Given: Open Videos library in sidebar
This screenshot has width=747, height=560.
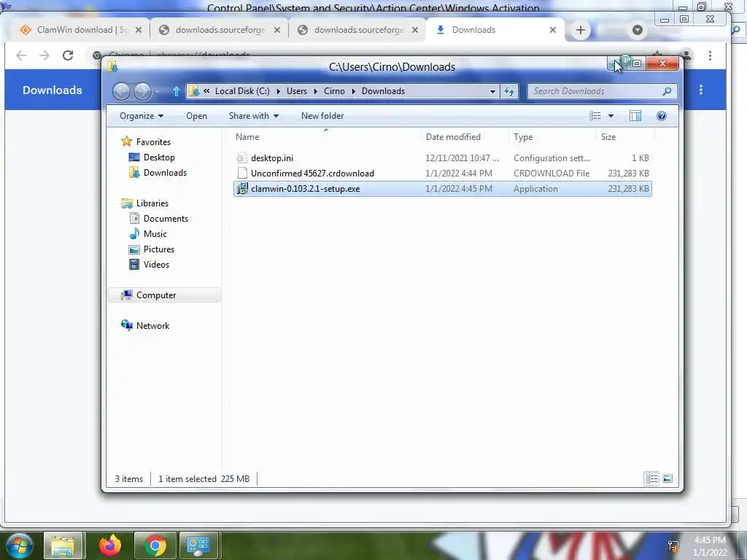Looking at the screenshot, I should (156, 264).
